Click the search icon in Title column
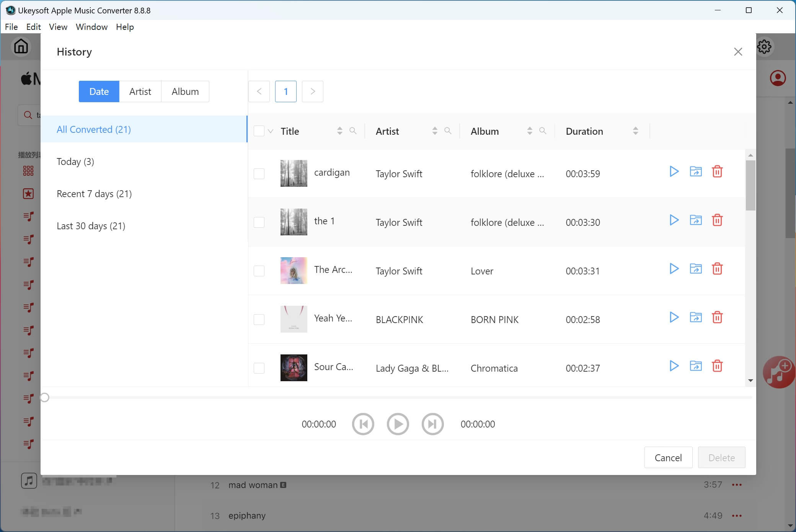This screenshot has height=532, width=796. [353, 131]
